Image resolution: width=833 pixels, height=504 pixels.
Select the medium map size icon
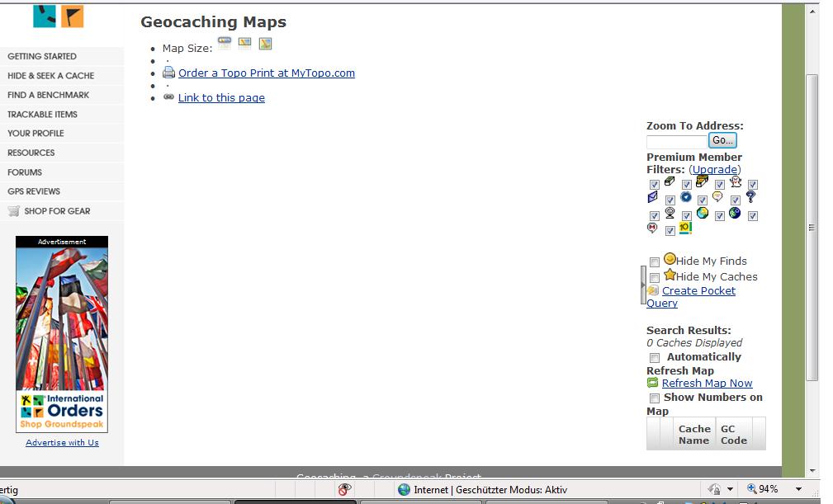coord(244,43)
